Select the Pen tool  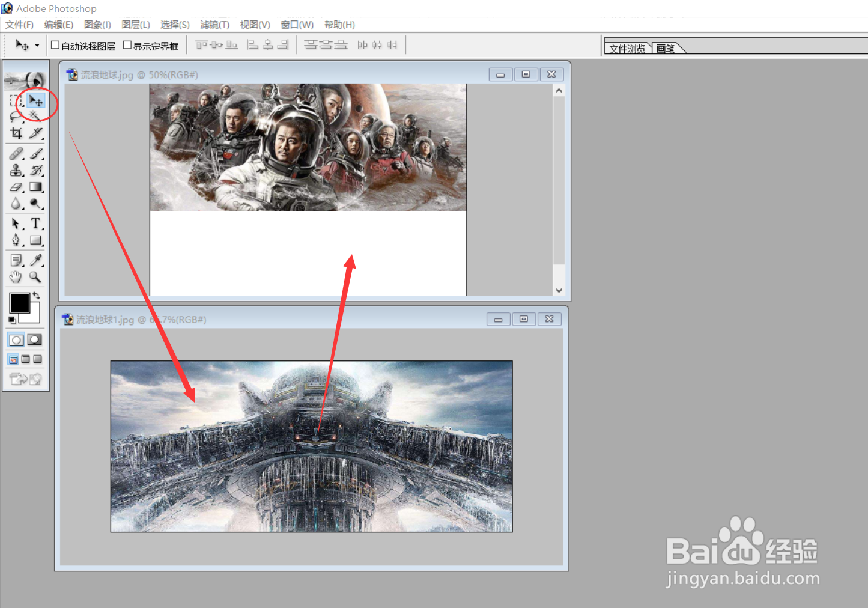(x=16, y=240)
